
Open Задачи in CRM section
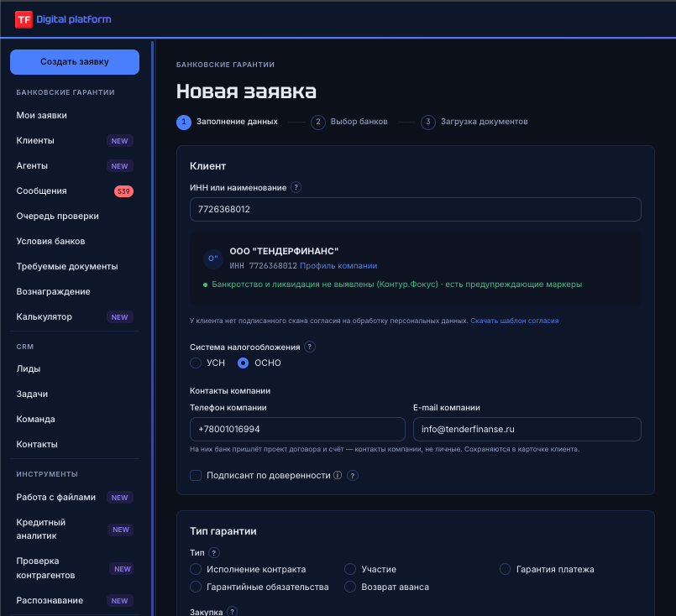(75, 394)
